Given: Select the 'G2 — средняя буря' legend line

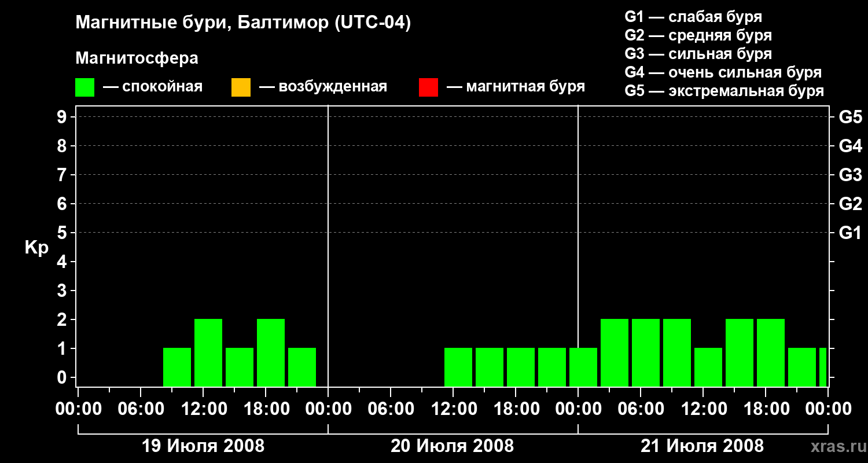Looking at the screenshot, I should (x=698, y=35).
